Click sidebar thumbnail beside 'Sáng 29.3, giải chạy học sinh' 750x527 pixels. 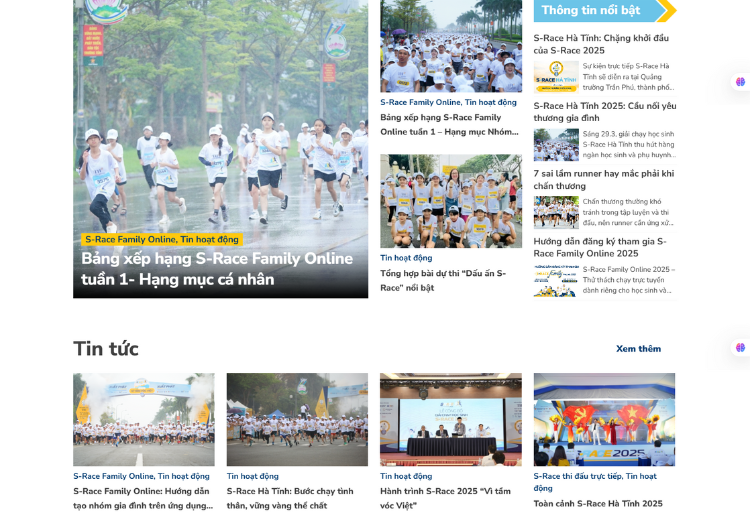point(556,144)
